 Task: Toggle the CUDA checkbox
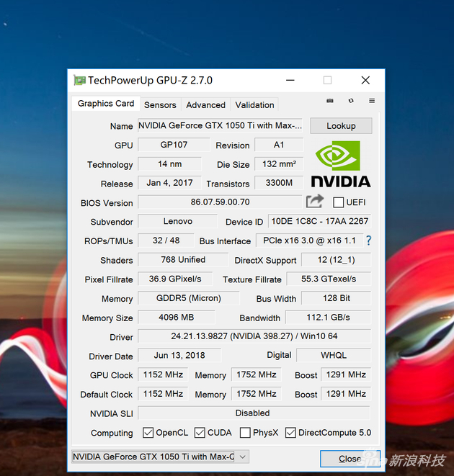tap(200, 433)
